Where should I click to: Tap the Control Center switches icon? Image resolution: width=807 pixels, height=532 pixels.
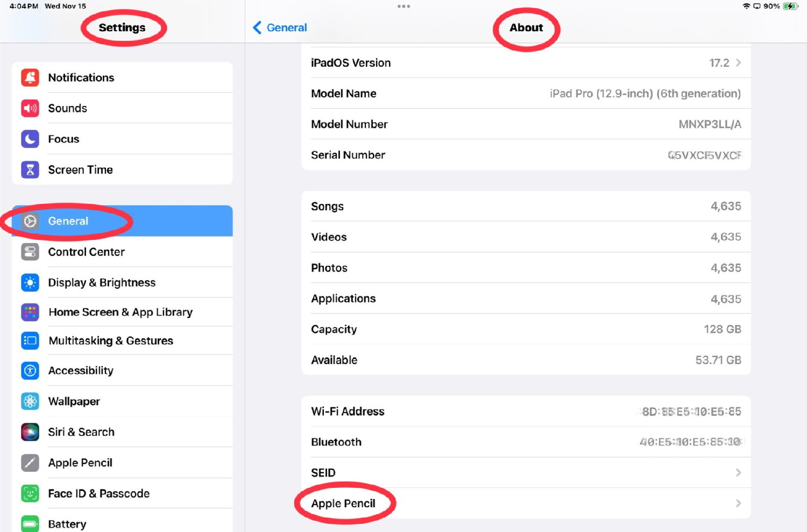coord(30,252)
